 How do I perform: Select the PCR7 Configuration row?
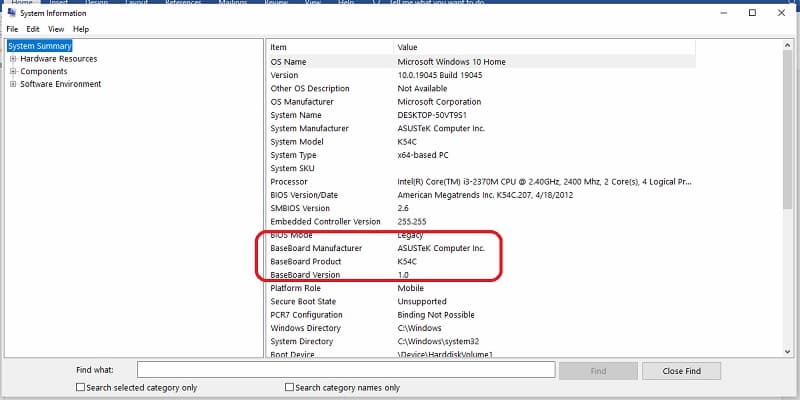pos(482,314)
